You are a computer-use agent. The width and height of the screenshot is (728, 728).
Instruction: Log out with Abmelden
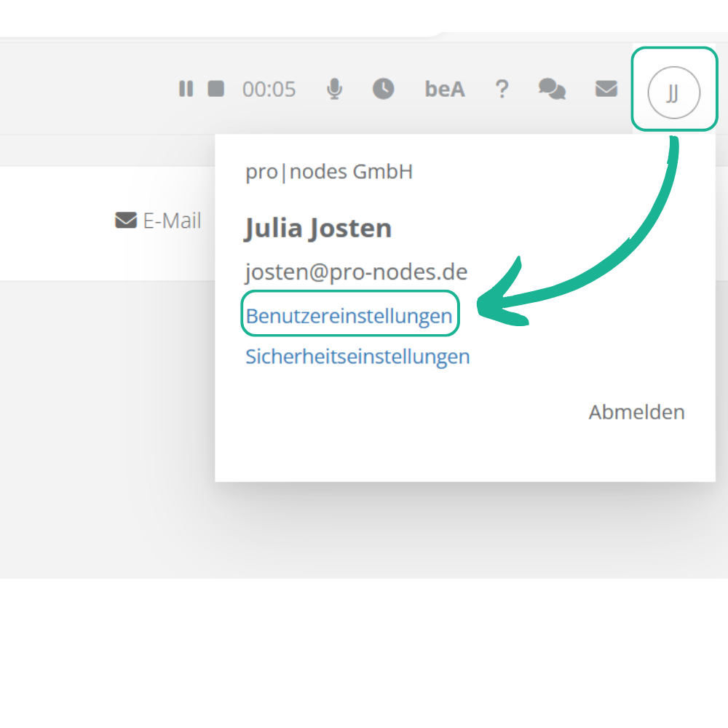click(x=636, y=412)
